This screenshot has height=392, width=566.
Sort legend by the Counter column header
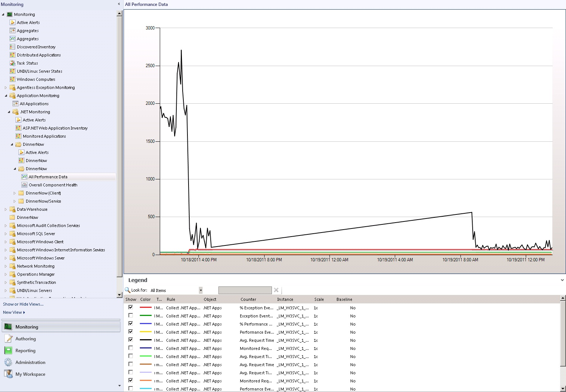[x=248, y=299]
